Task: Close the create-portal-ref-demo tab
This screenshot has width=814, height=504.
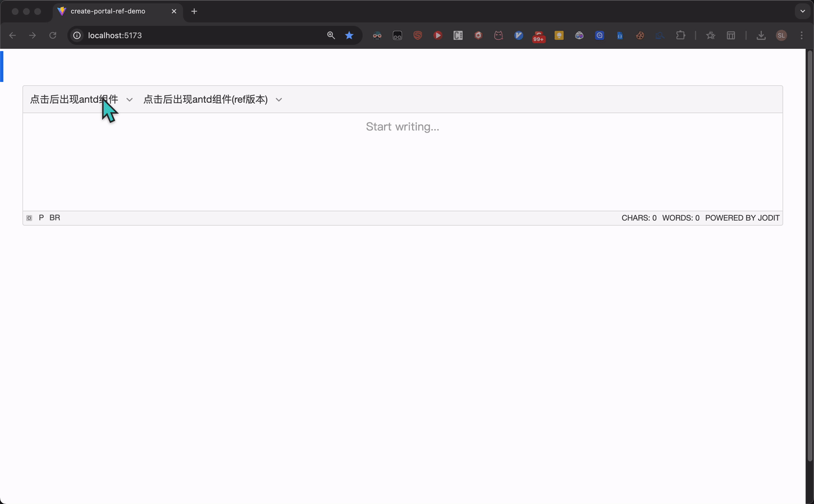Action: [x=174, y=11]
